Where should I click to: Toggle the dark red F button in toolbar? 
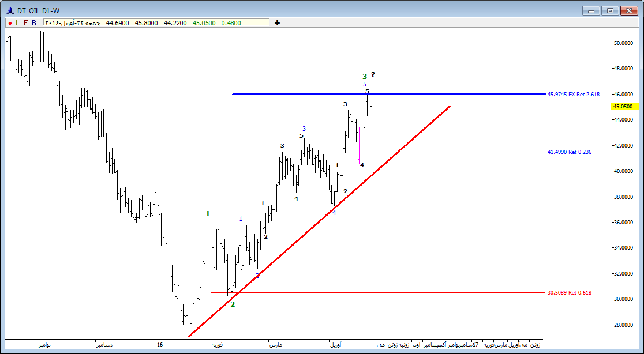[25, 23]
